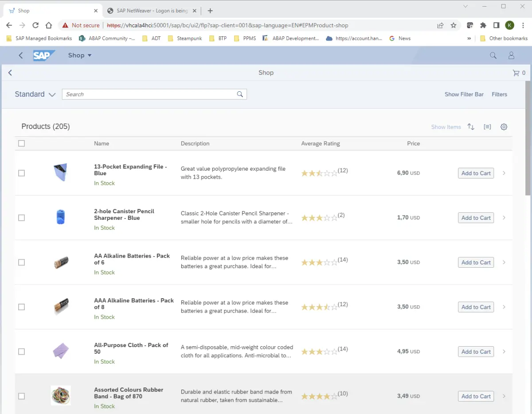Open the tab search chevron in title bar
This screenshot has width=532, height=414.
click(465, 6)
